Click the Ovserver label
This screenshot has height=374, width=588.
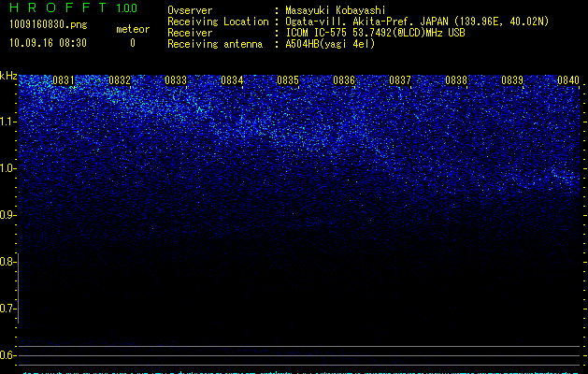point(190,10)
